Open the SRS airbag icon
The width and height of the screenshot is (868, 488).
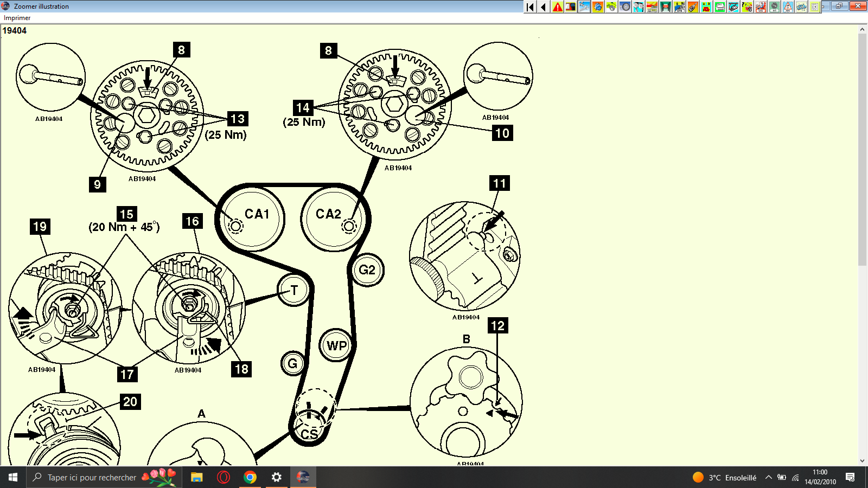761,7
